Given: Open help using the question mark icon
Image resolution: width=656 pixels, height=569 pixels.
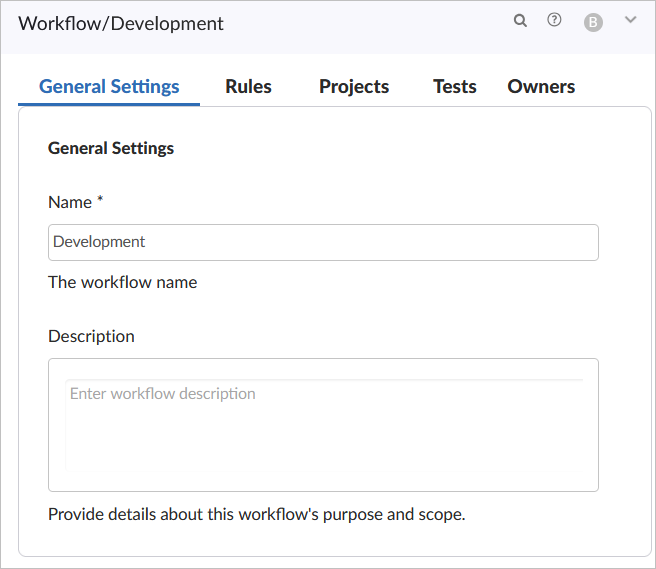Looking at the screenshot, I should click(x=554, y=20).
